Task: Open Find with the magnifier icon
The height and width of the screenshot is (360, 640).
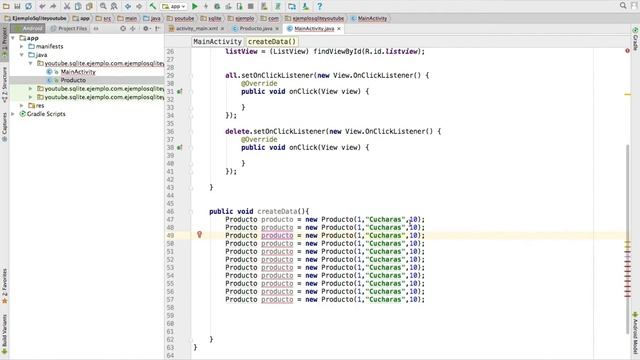Action: point(103,6)
